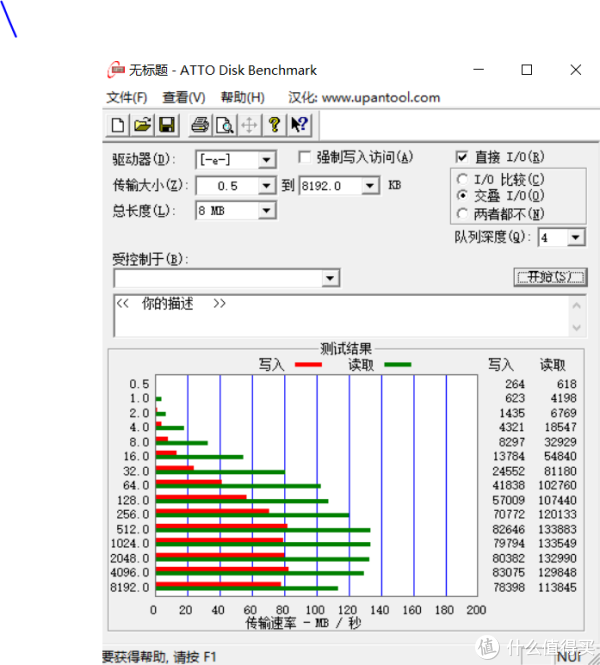Click the description scrollbar up arrow
Viewport: 600px width, 665px height.
[577, 305]
